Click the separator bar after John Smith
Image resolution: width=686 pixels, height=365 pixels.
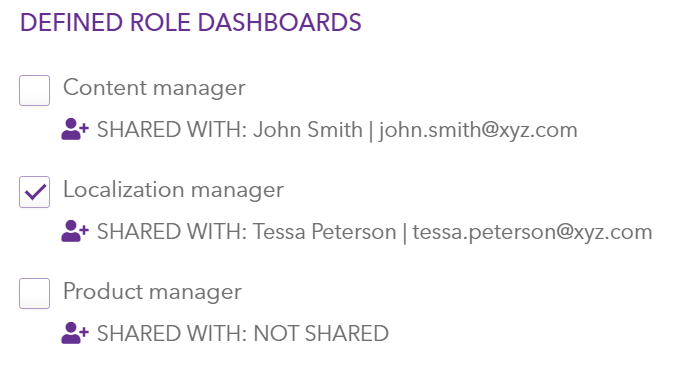pyautogui.click(x=371, y=130)
